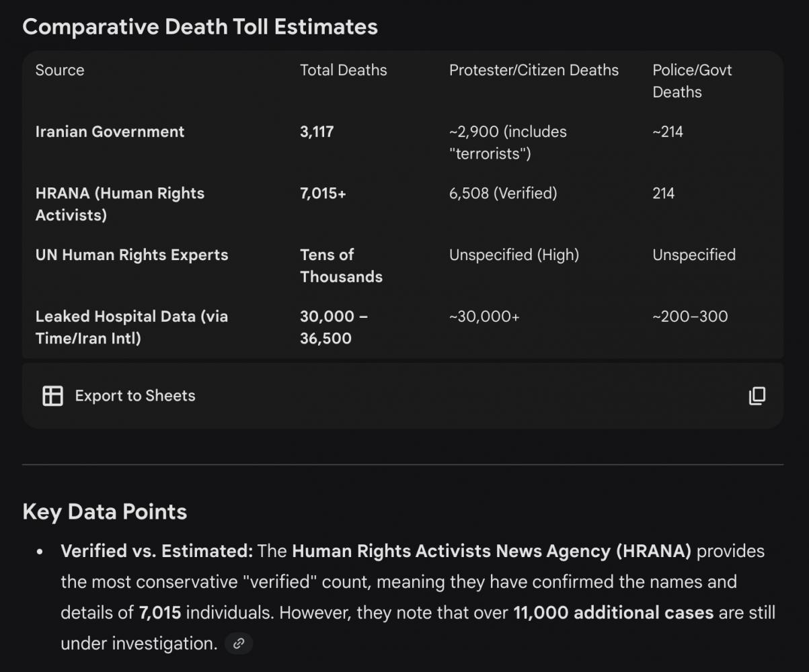Click the 6,508 (Verified) cell
The image size is (809, 672).
503,194
